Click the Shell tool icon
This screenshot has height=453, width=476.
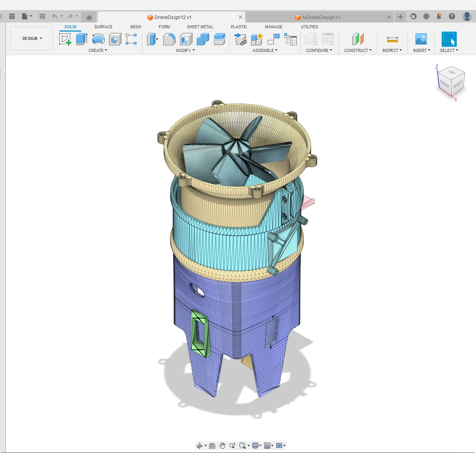pos(186,39)
